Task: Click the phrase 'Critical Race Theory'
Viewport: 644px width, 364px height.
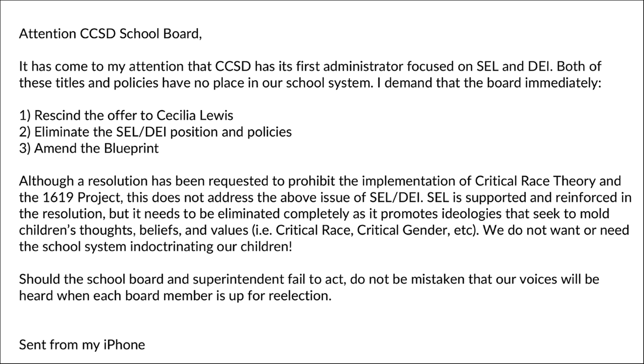Action: 535,181
